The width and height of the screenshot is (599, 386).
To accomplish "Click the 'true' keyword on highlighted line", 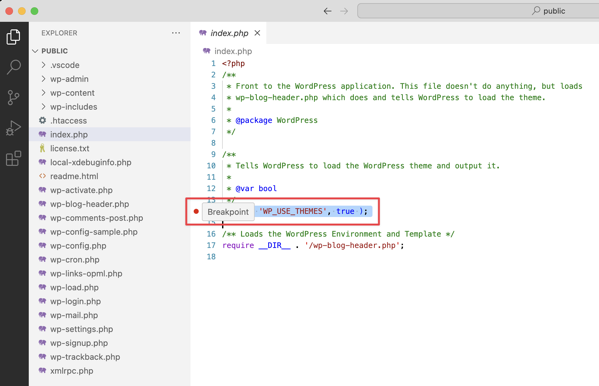I will click(345, 211).
